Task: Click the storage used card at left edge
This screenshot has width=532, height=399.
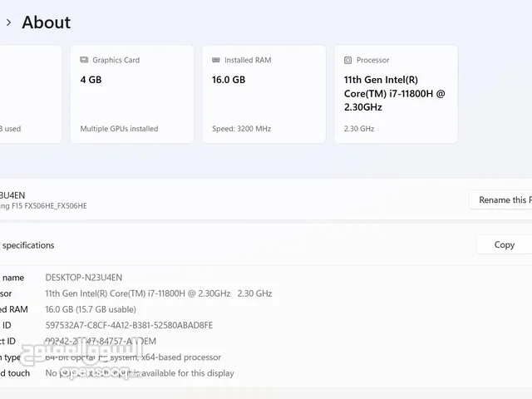Action: tap(31, 94)
